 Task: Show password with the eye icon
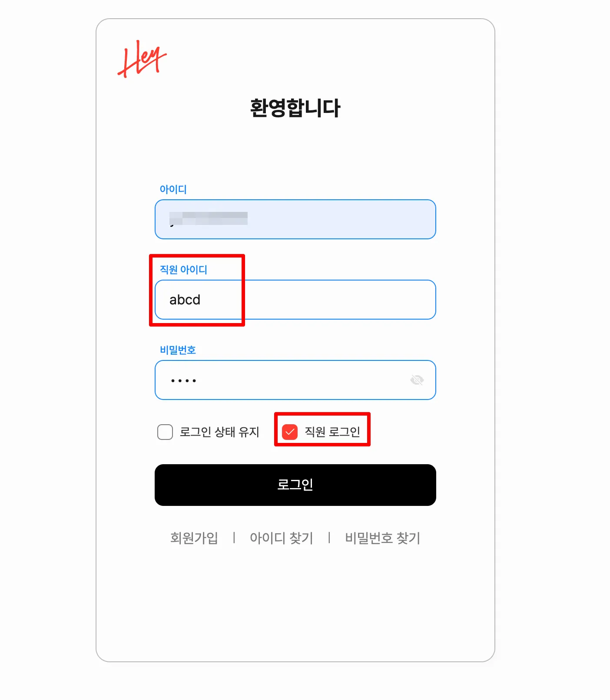click(x=417, y=380)
